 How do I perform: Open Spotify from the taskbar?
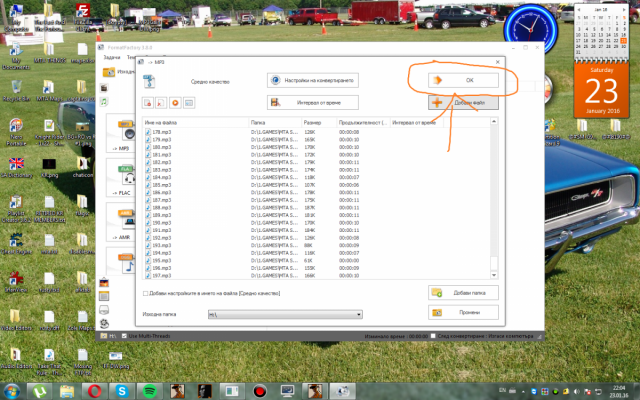pyautogui.click(x=149, y=389)
